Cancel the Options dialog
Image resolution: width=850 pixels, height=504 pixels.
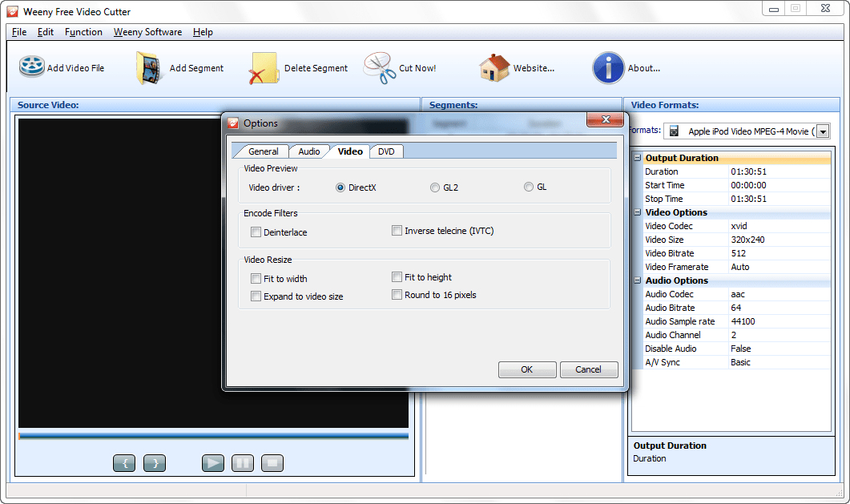point(589,369)
